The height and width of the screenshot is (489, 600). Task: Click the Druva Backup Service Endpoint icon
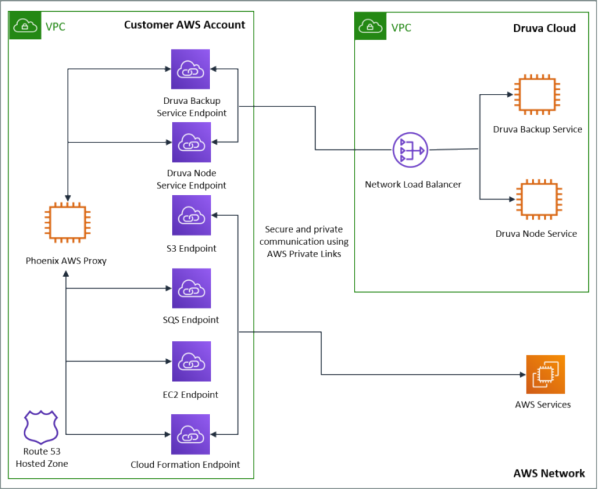tap(190, 73)
